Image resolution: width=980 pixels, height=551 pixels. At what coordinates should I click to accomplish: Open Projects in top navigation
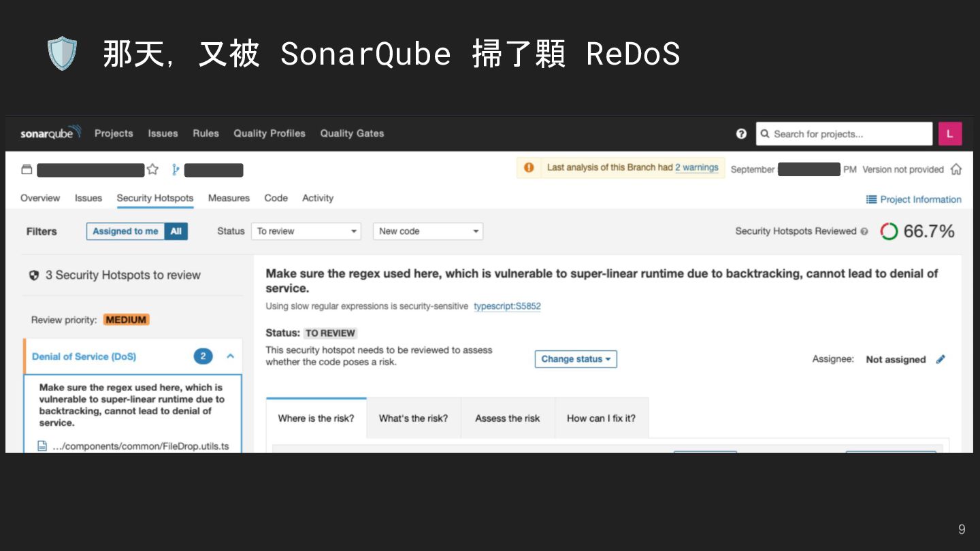click(x=114, y=133)
